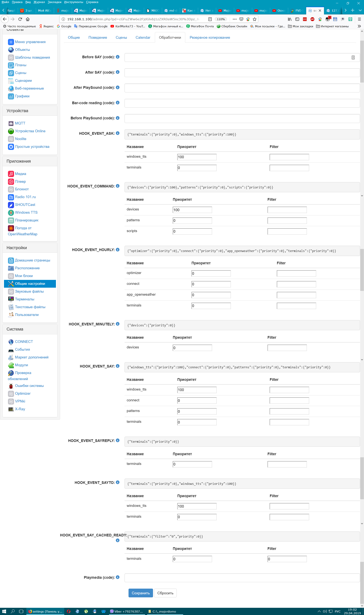This screenshot has height=615, width=364.
Task: Click info icon beside Before SAY (code)
Action: click(x=118, y=57)
